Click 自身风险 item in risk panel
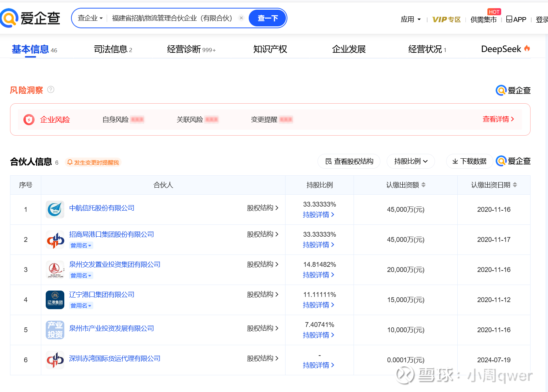The height and width of the screenshot is (392, 548). [123, 120]
